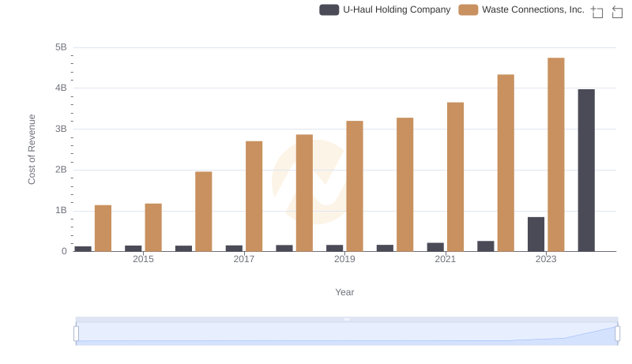Select the Waste Connections bar for 2019

[354, 186]
